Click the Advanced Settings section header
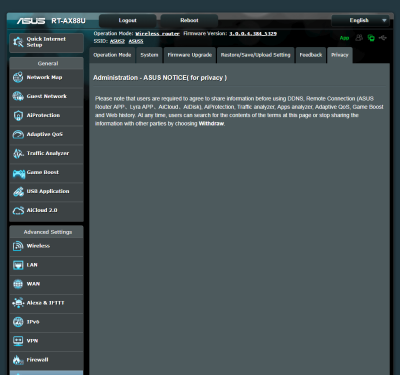 point(48,232)
